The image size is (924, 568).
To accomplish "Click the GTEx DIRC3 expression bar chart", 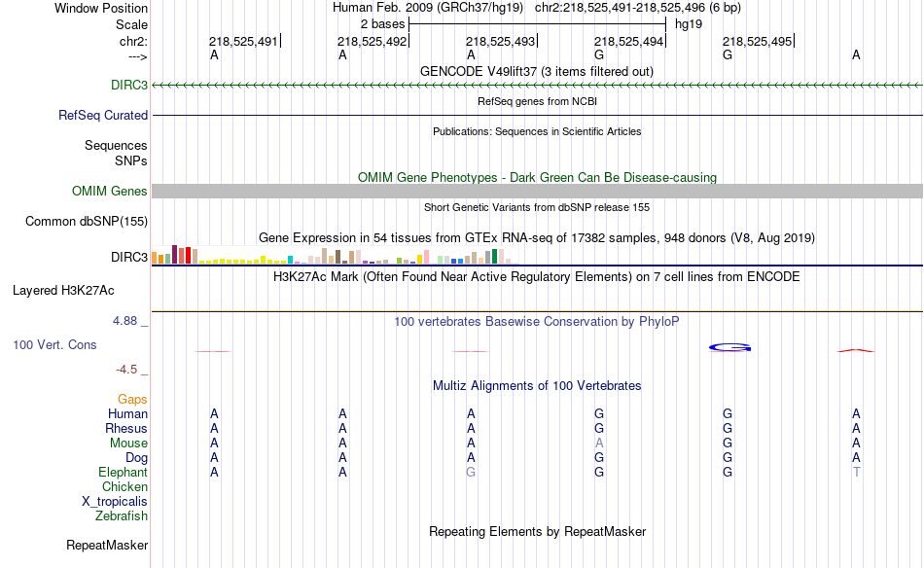I will (x=336, y=255).
